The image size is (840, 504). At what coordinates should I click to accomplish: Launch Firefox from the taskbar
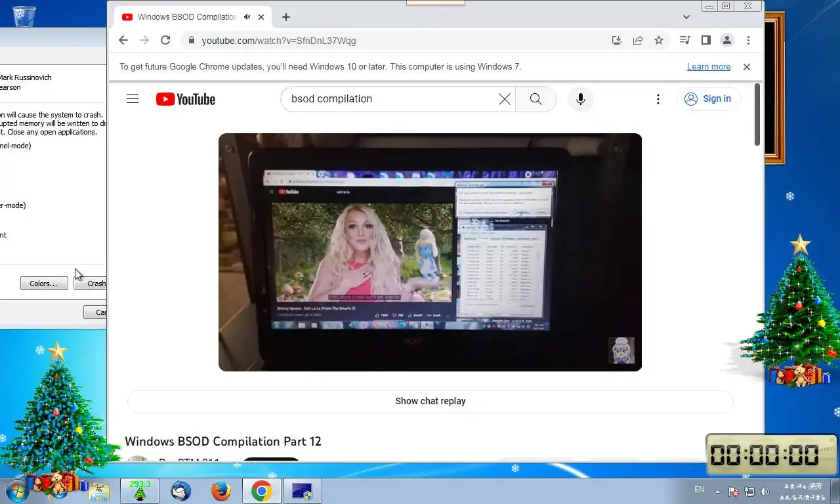tap(221, 491)
